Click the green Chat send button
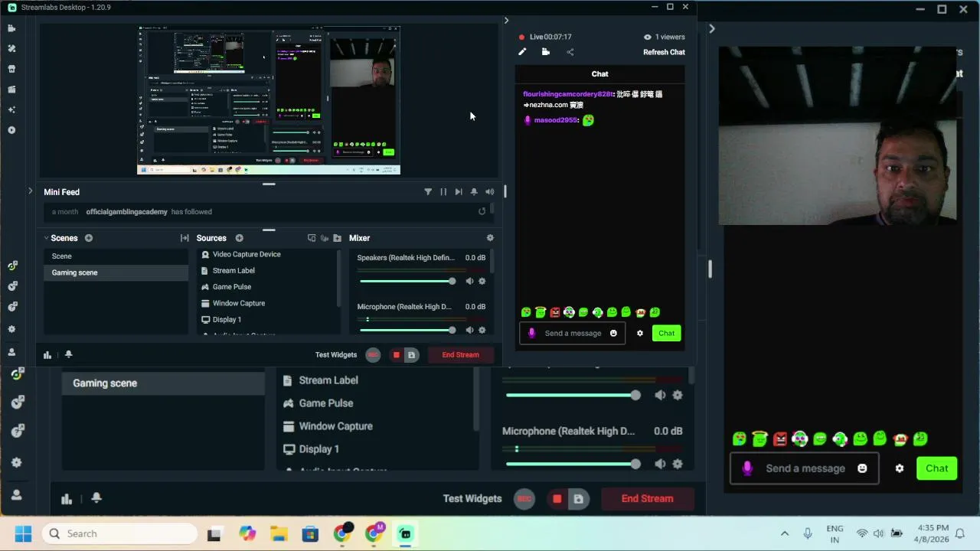The height and width of the screenshot is (551, 980). (x=666, y=333)
